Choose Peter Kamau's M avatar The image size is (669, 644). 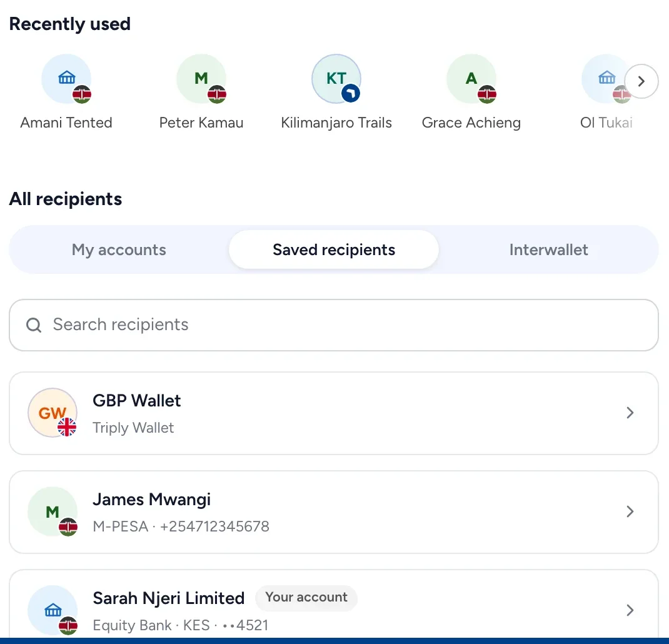pos(201,79)
